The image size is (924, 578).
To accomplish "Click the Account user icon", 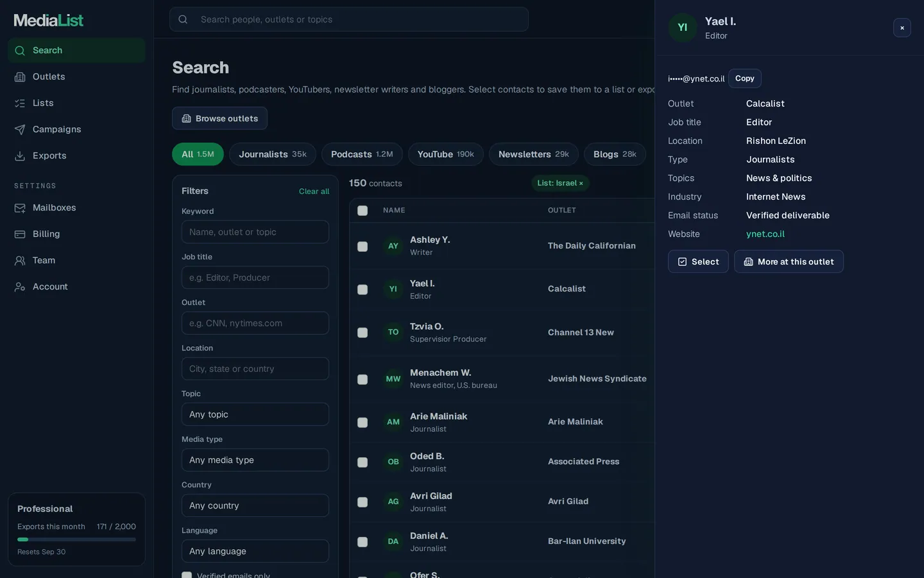I will tap(20, 287).
